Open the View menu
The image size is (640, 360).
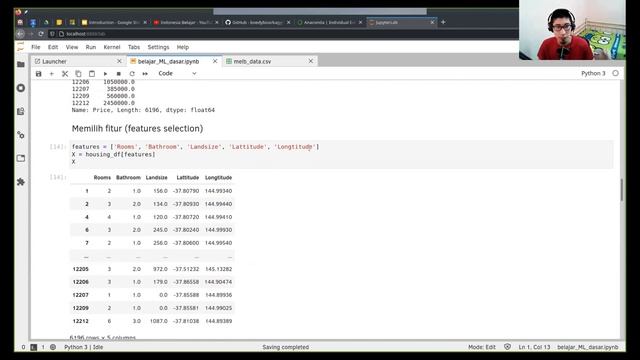pyautogui.click(x=72, y=47)
